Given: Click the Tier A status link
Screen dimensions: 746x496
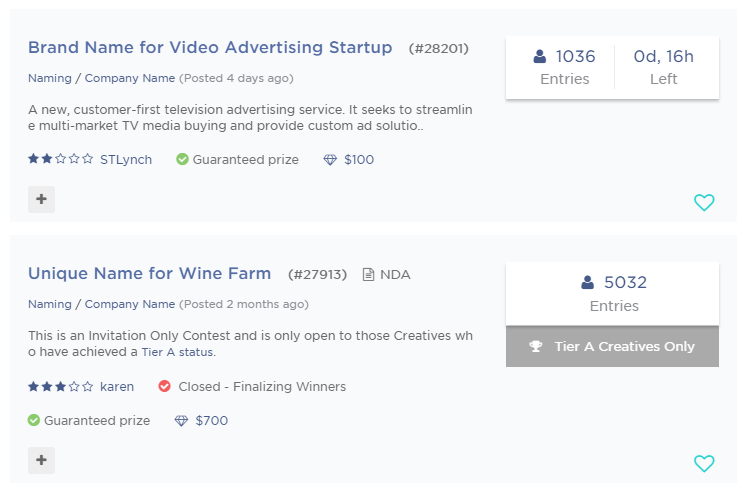Looking at the screenshot, I should coord(177,352).
